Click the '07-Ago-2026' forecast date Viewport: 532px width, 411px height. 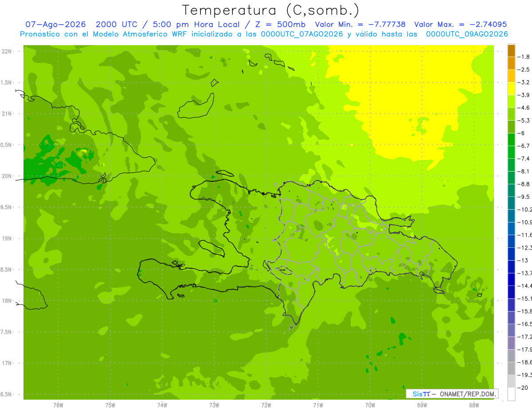pos(55,24)
